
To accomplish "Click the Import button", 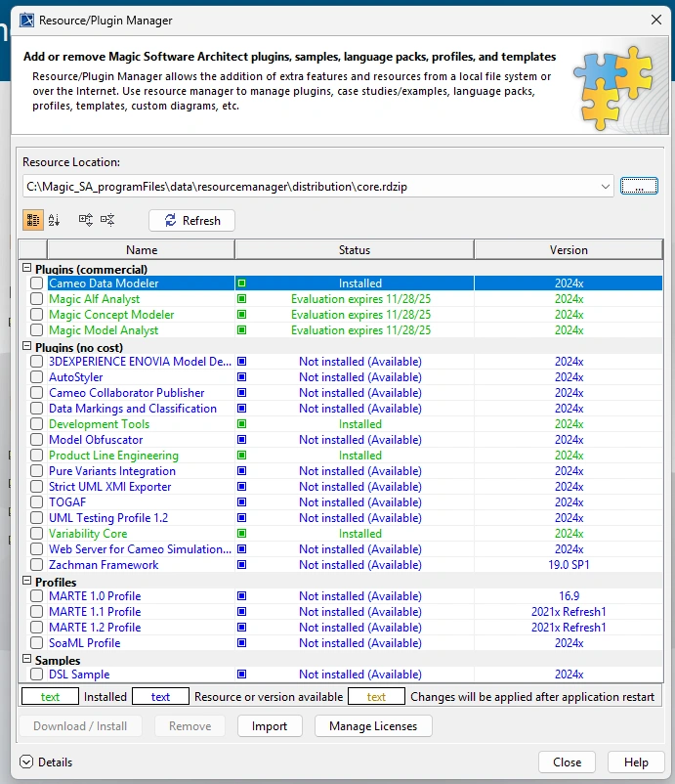I will tap(270, 726).
